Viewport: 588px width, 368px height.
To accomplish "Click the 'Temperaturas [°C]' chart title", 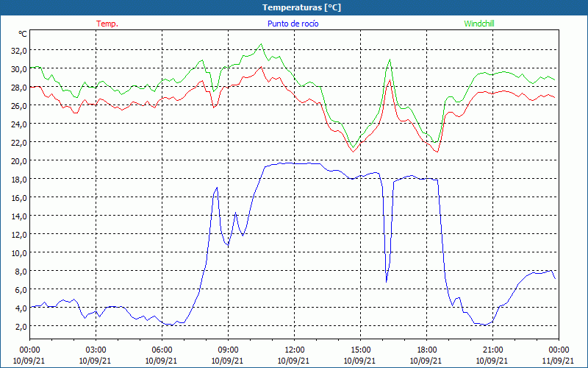I will [301, 7].
